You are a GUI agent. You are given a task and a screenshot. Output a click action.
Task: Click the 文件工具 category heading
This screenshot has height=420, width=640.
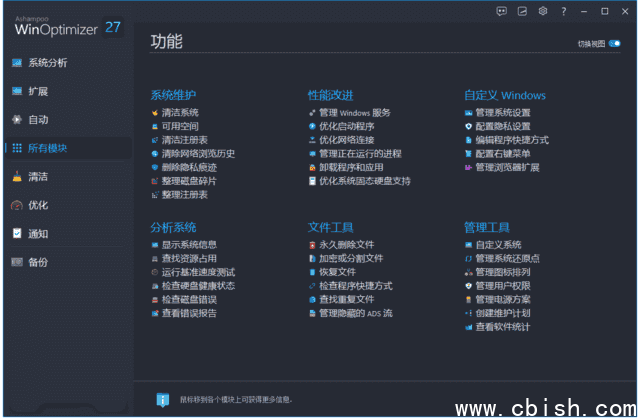click(331, 227)
